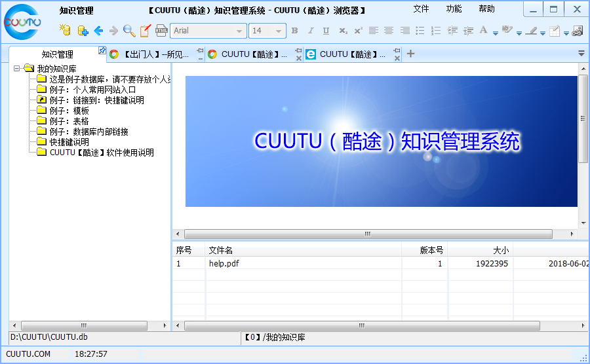Open the highlight color dropdown arrow
Viewport: 590px width, 364px height.
coord(519,33)
